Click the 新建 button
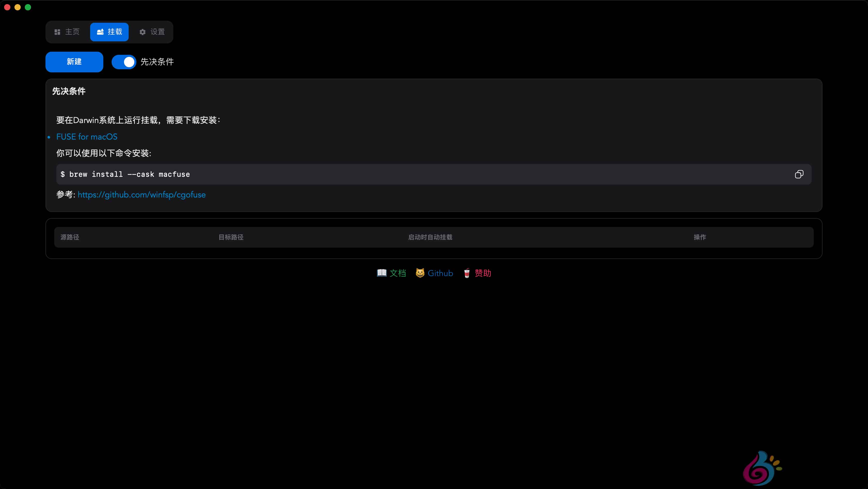 click(x=74, y=62)
